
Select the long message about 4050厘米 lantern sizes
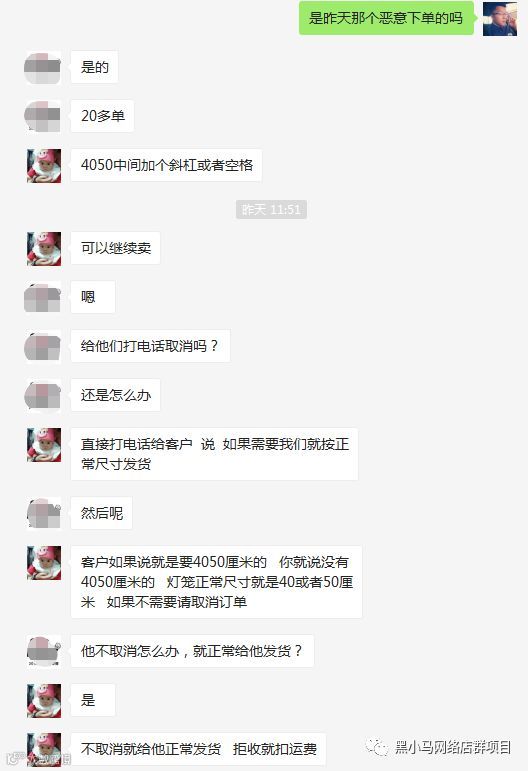216,582
